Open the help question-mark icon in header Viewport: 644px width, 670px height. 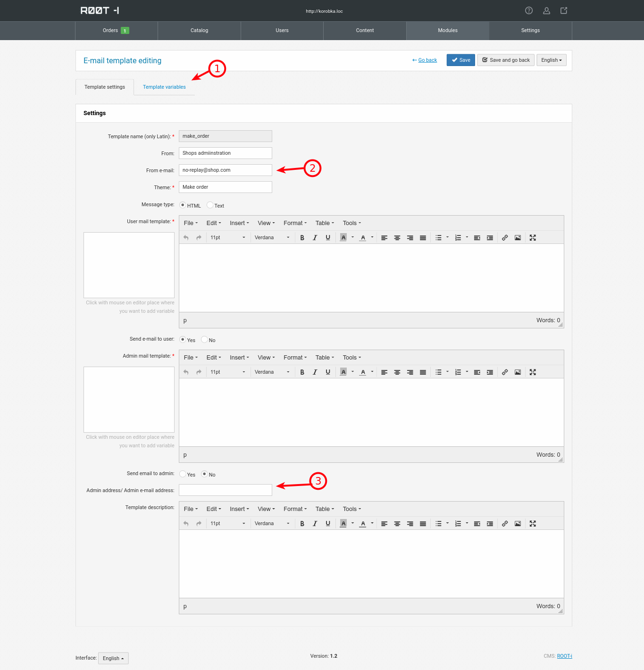click(529, 10)
